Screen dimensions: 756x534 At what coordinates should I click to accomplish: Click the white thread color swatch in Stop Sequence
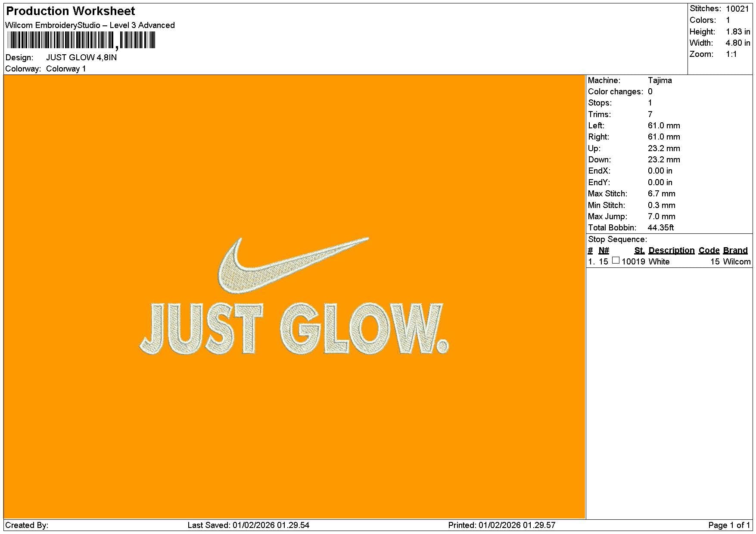(x=616, y=260)
